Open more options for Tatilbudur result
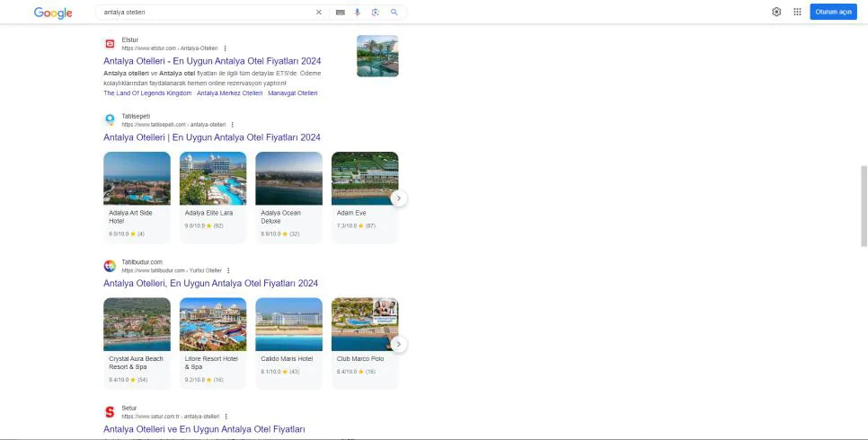The width and height of the screenshot is (868, 440). click(x=228, y=270)
